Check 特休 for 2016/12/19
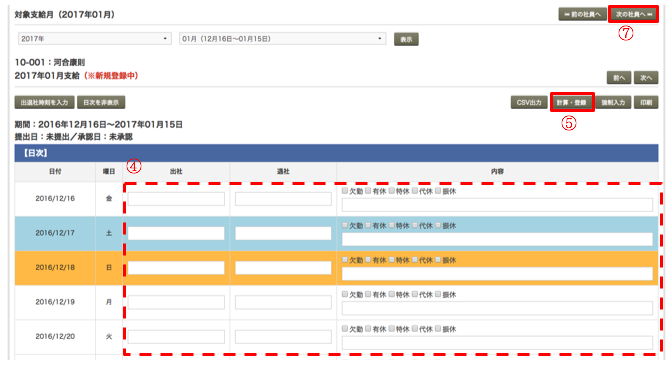This screenshot has height=368, width=670. 391,294
